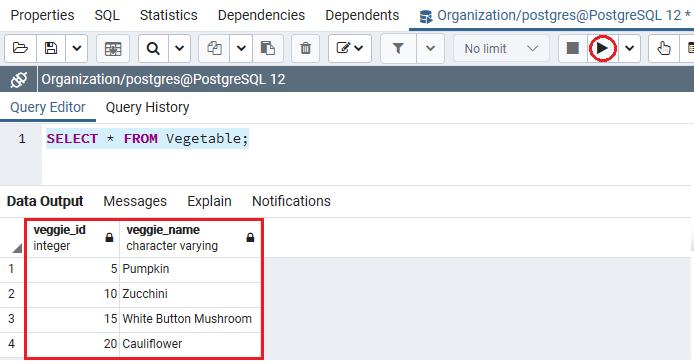694x364 pixels.
Task: Open the Dependencies tab
Action: click(261, 15)
